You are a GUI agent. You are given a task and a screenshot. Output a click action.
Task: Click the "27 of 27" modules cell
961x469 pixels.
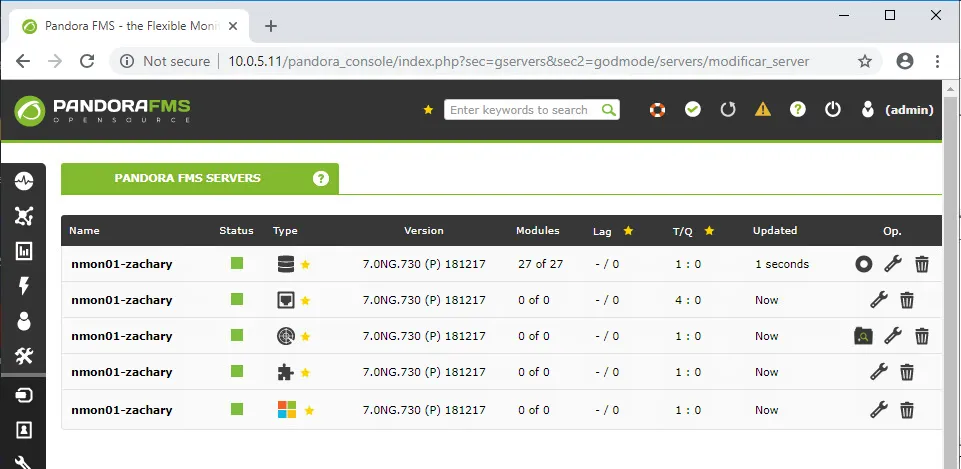(541, 264)
